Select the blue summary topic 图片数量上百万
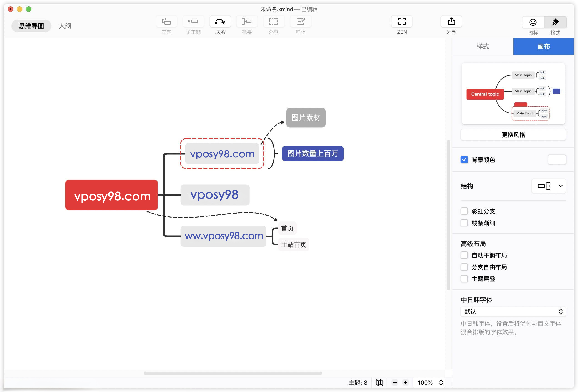This screenshot has height=392, width=578. [313, 153]
